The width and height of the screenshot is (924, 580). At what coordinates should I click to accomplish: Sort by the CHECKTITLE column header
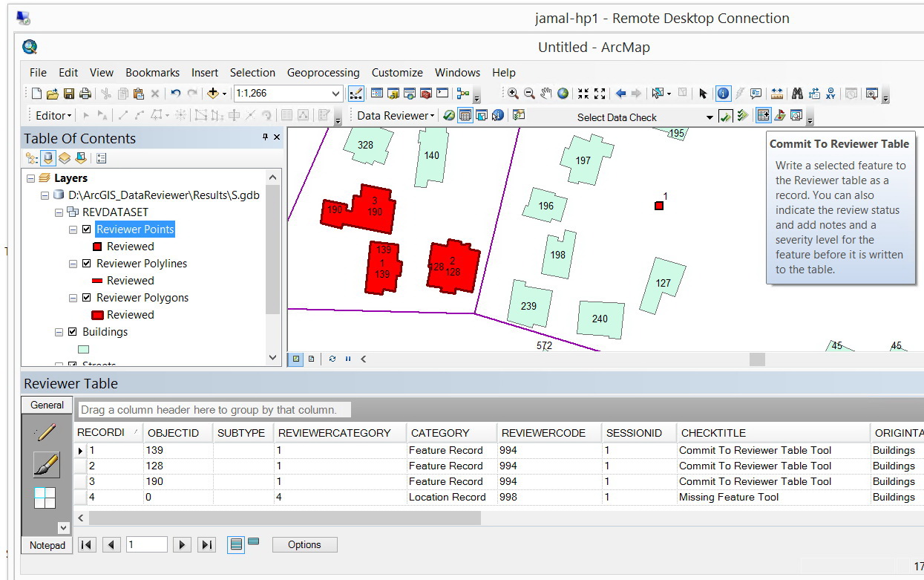[773, 433]
